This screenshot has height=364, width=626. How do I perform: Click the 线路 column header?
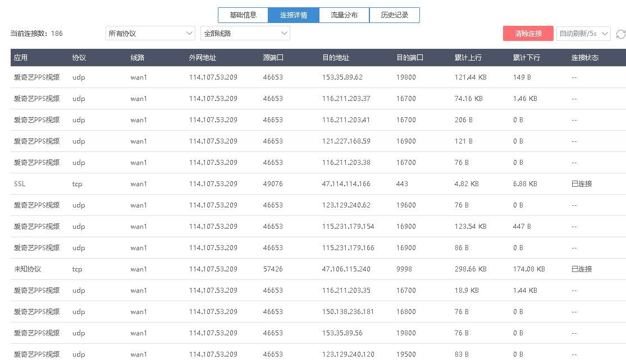coord(138,57)
